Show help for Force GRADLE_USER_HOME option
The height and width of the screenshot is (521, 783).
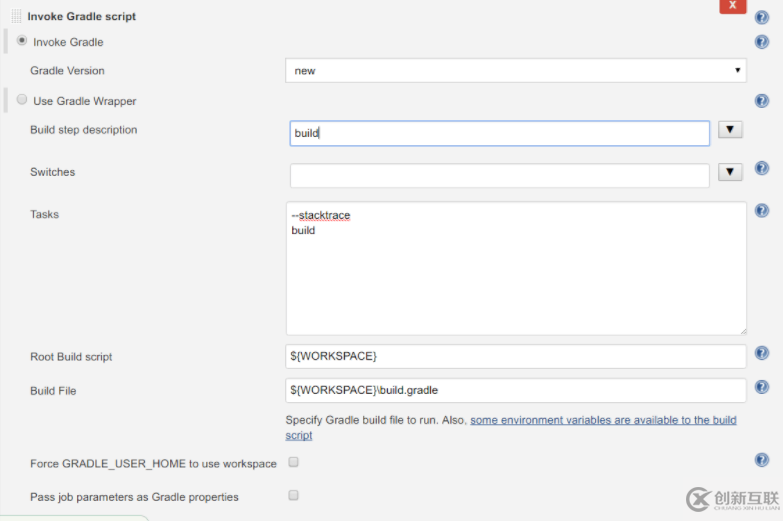coord(762,460)
